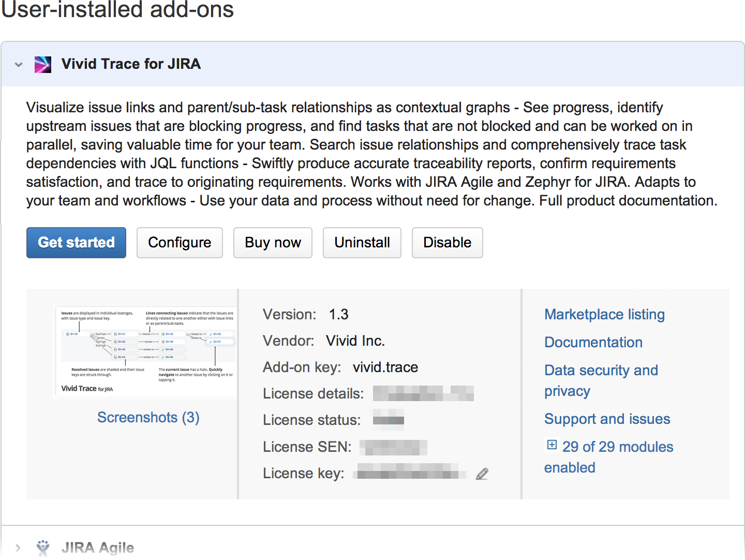Click the JIRA Agile add-on icon
Screen dimensions: 745x560
(43, 548)
